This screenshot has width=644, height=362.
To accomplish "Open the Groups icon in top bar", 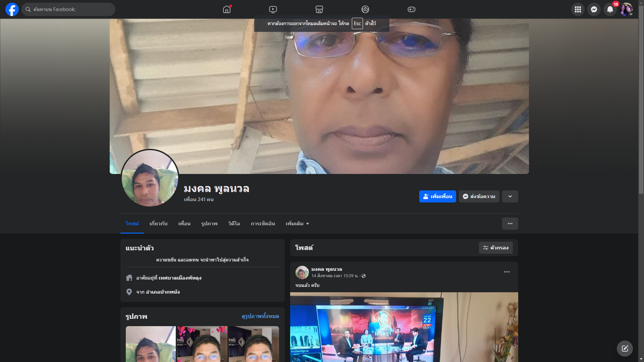I will (365, 9).
